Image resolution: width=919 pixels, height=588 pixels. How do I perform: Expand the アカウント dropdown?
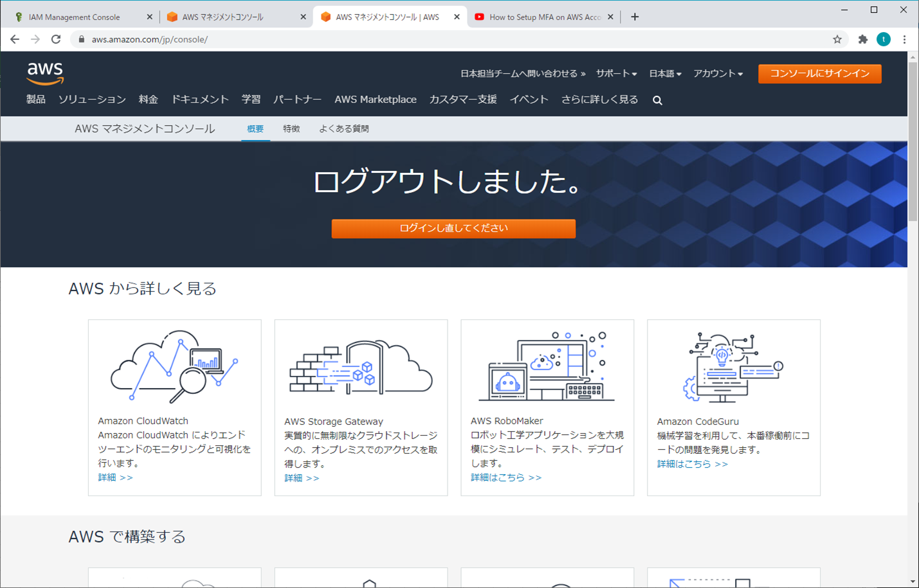coord(718,73)
